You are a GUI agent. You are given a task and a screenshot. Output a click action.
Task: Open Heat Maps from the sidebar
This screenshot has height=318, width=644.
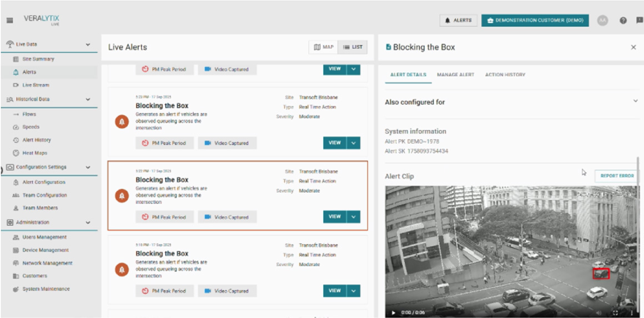[34, 153]
